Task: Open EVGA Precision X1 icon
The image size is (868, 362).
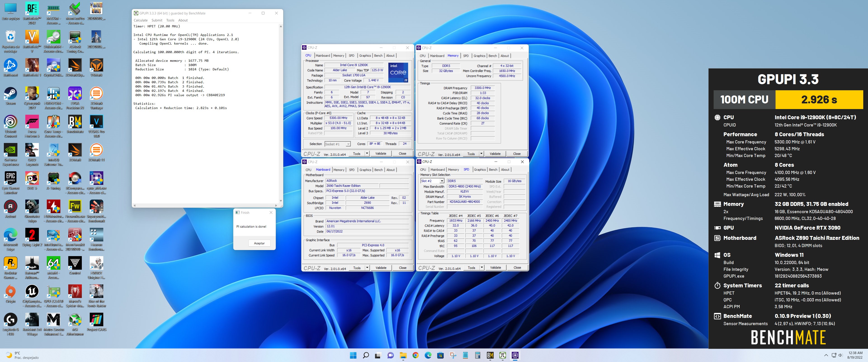Action: pyautogui.click(x=75, y=98)
